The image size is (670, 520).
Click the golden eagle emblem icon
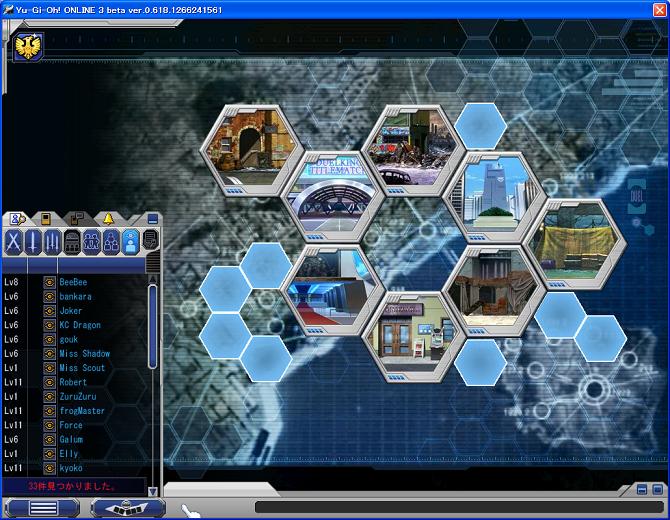(x=28, y=47)
